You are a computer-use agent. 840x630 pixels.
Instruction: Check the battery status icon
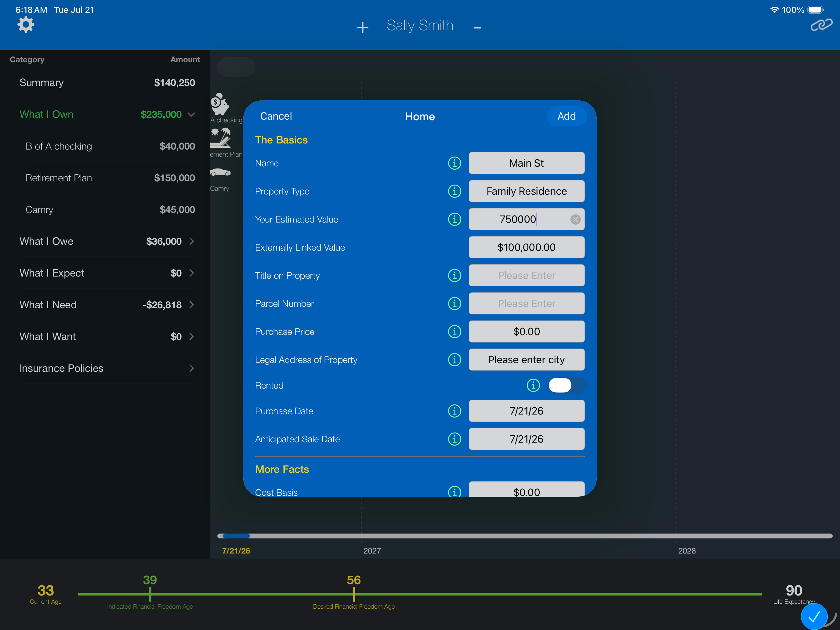[x=815, y=10]
